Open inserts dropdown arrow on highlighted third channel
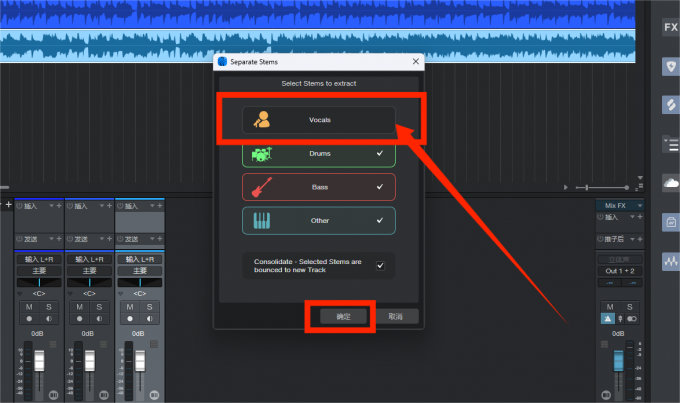 click(x=152, y=206)
